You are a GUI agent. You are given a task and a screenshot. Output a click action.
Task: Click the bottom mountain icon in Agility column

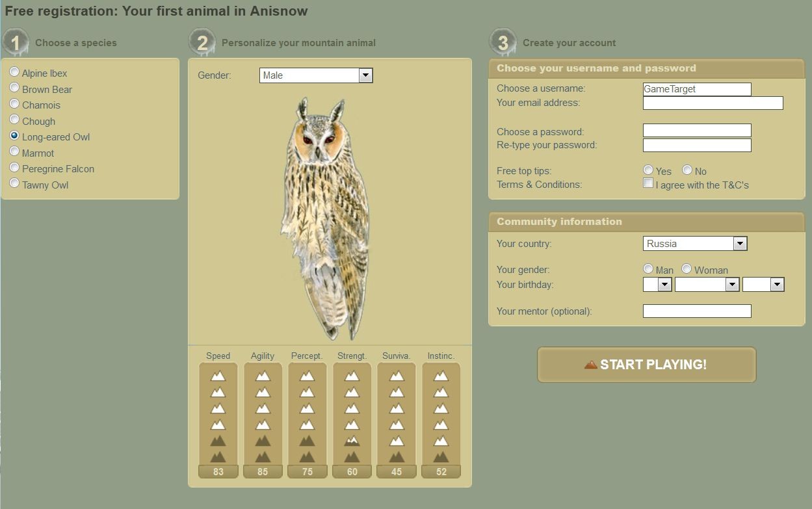pos(263,456)
